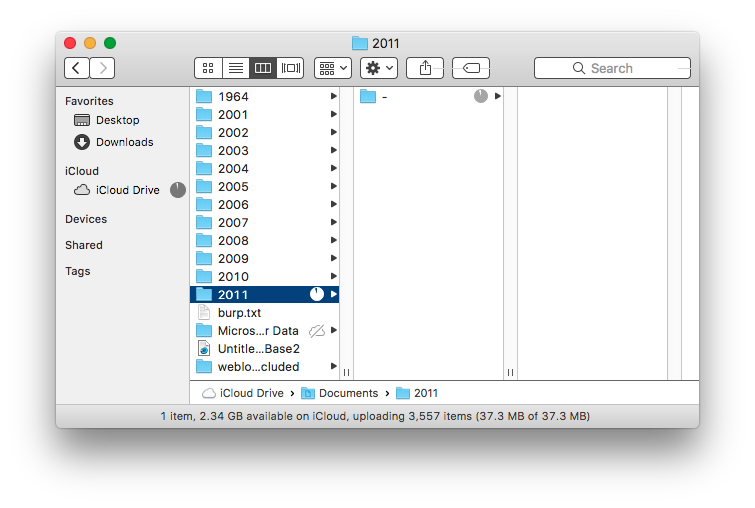
Task: Go forward with the right chevron button
Action: coord(102,68)
